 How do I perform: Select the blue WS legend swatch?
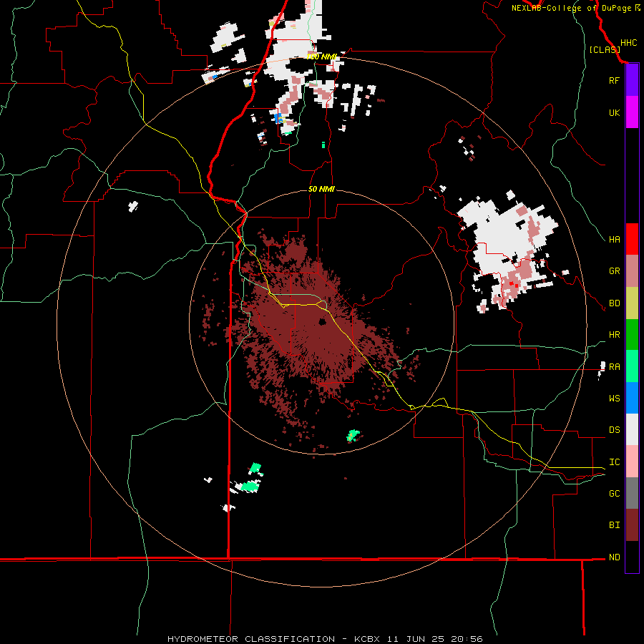point(632,398)
